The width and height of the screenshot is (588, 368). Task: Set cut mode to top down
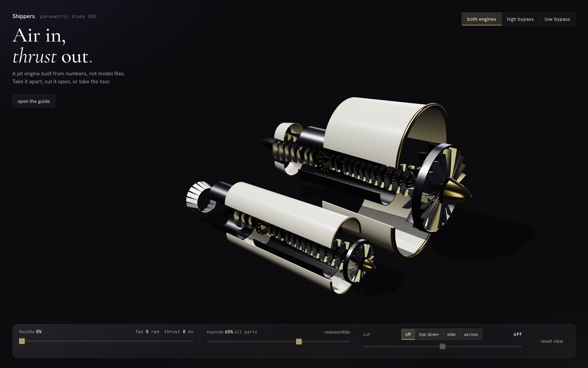[429, 334]
